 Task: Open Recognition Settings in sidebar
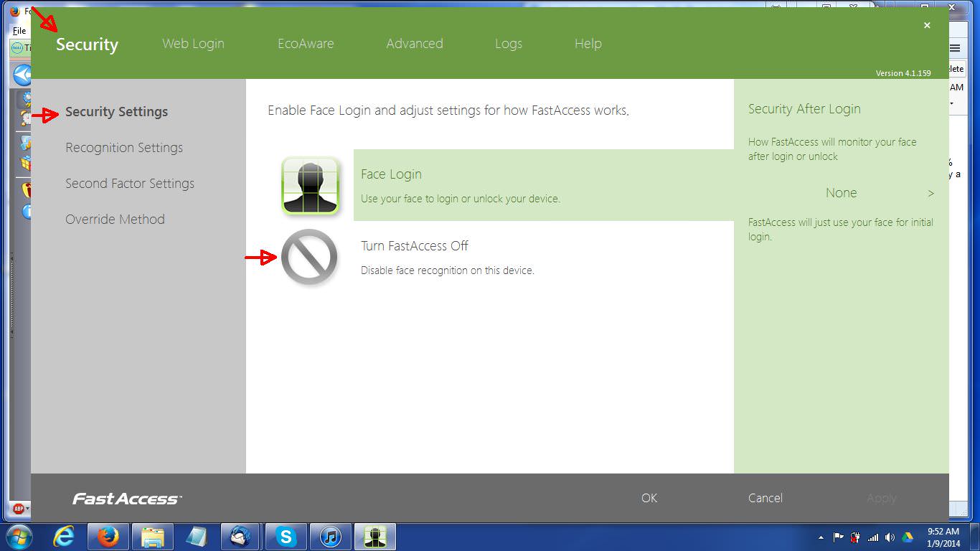coord(124,148)
